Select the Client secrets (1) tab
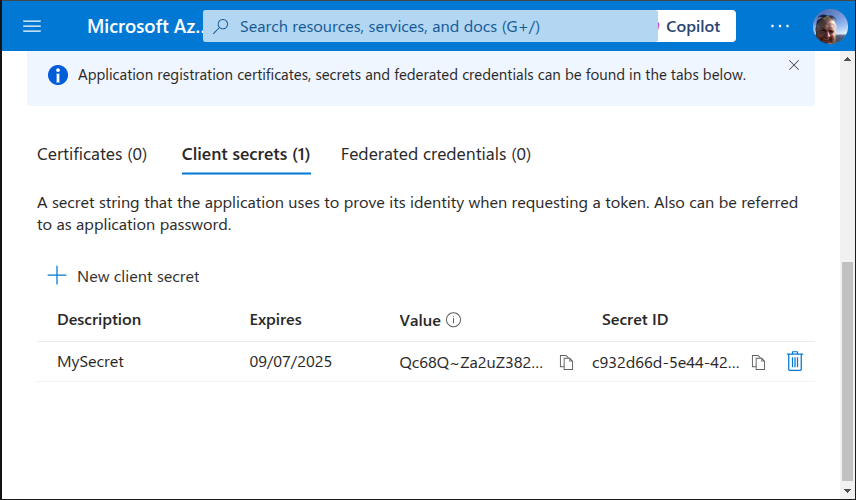856x500 pixels. point(246,154)
